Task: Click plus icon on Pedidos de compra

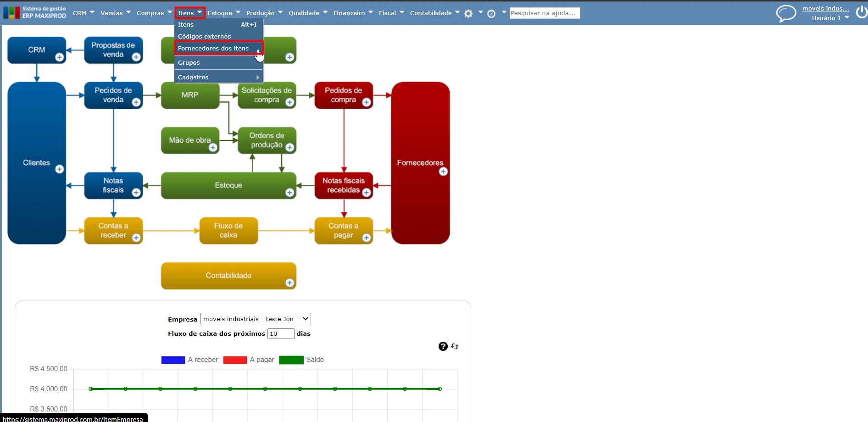Action: pyautogui.click(x=367, y=102)
